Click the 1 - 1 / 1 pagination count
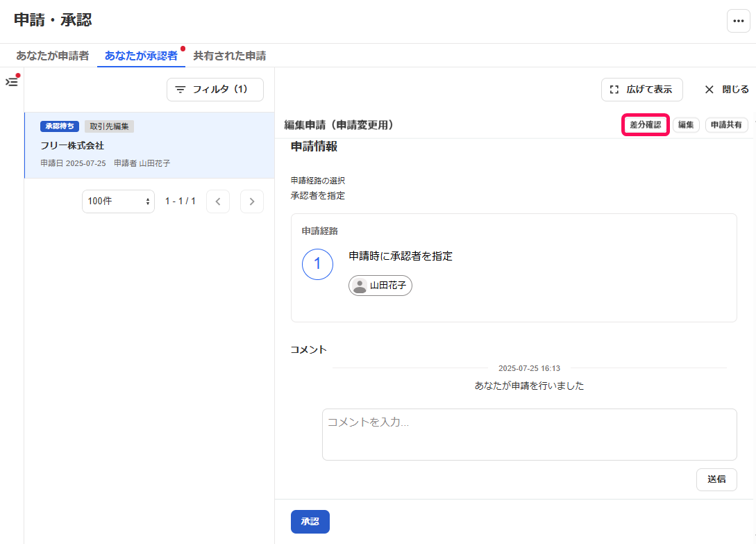Viewport: 756px width, 544px height. 180,201
